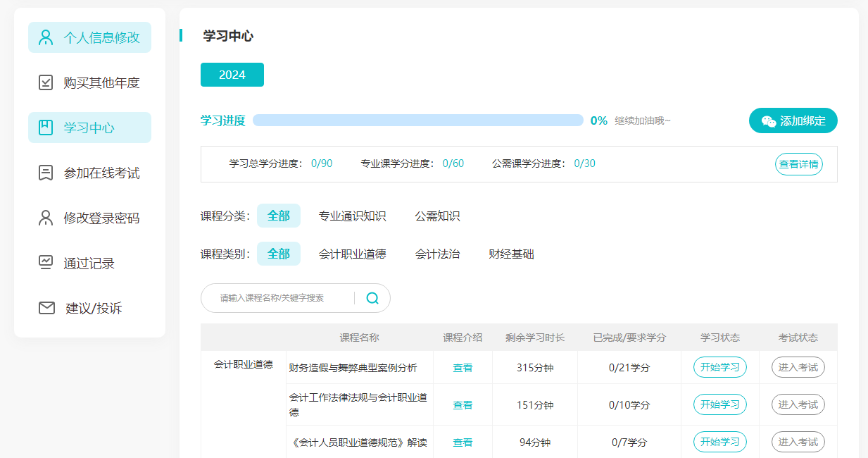
Task: Choose 财经基础 course type filter
Action: [511, 254]
